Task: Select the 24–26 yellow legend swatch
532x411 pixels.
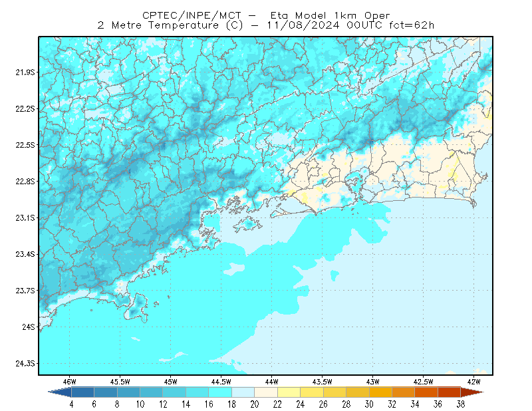Action: (x=312, y=392)
